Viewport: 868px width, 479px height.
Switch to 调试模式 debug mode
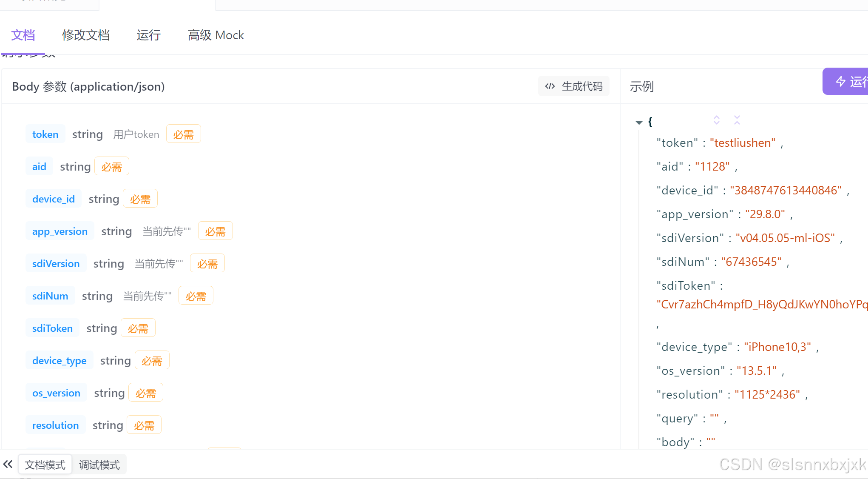(99, 465)
